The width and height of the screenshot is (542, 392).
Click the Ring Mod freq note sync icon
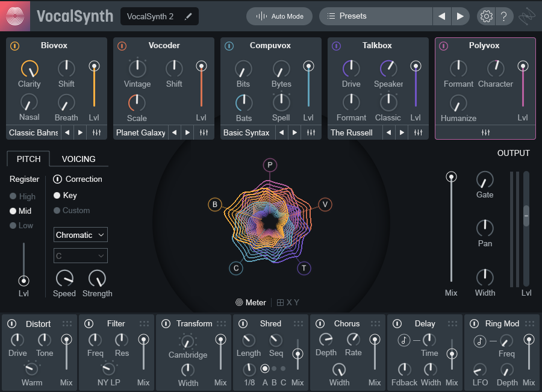click(x=480, y=341)
